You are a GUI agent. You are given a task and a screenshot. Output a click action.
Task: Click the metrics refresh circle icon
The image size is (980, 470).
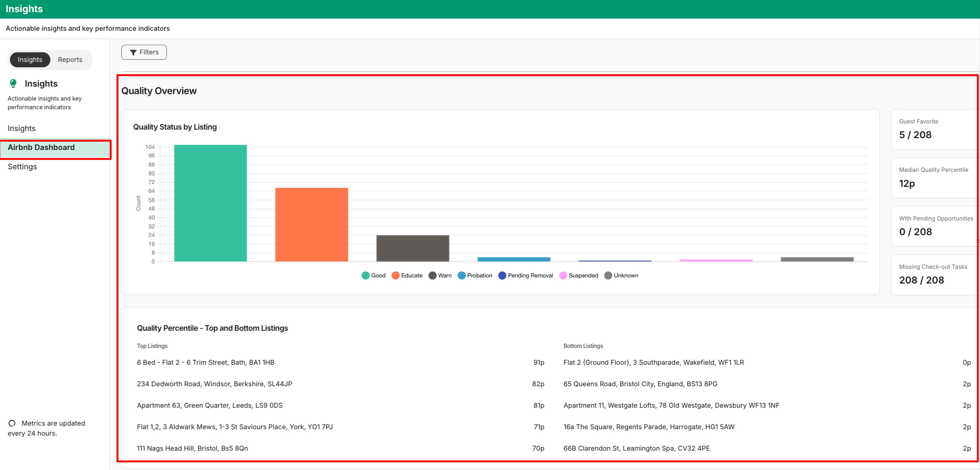(x=12, y=423)
